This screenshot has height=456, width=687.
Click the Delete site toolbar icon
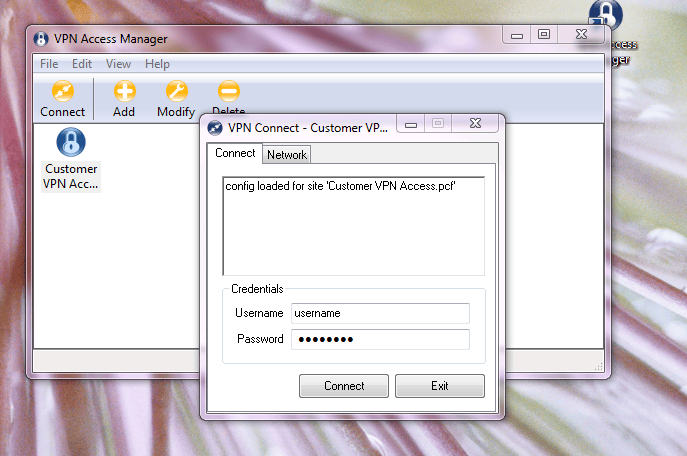(229, 96)
